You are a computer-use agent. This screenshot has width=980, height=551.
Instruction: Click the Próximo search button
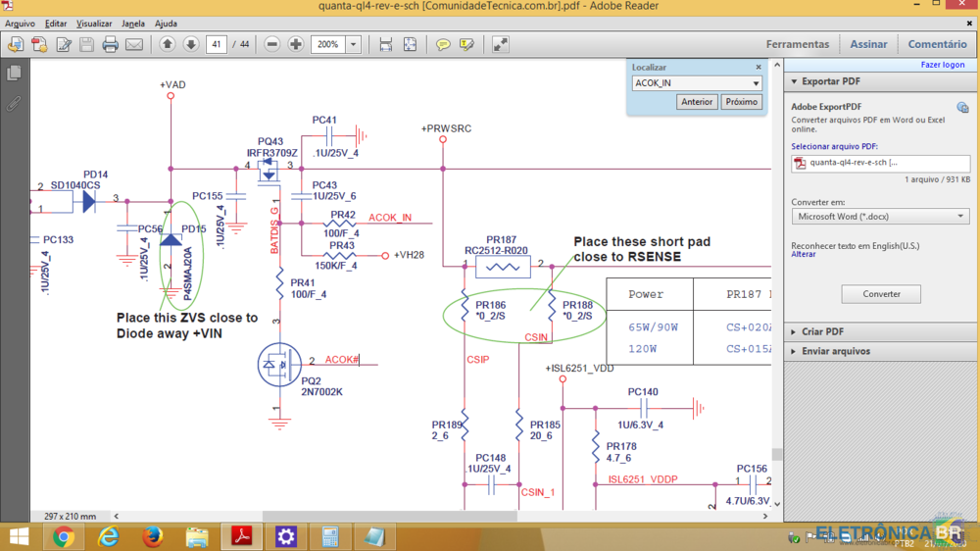click(742, 102)
